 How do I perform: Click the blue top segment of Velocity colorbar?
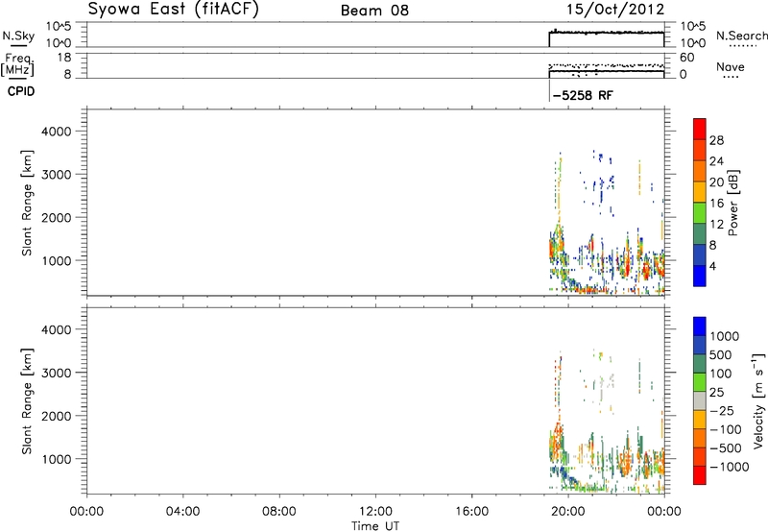point(700,326)
